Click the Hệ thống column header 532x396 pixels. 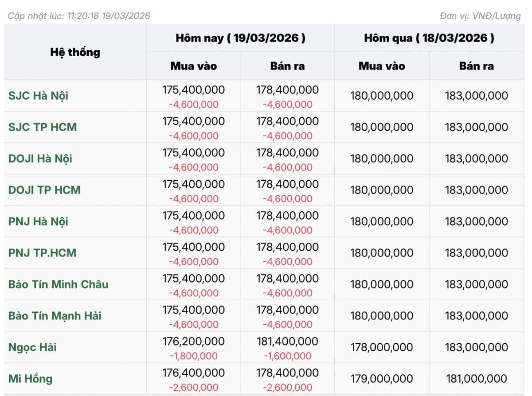pos(75,52)
